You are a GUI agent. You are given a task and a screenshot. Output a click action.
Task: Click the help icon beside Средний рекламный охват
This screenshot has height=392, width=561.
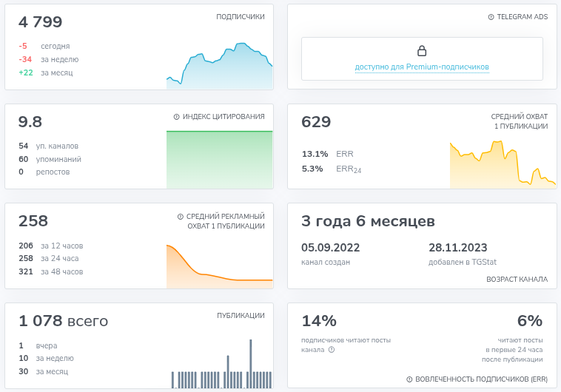point(181,217)
